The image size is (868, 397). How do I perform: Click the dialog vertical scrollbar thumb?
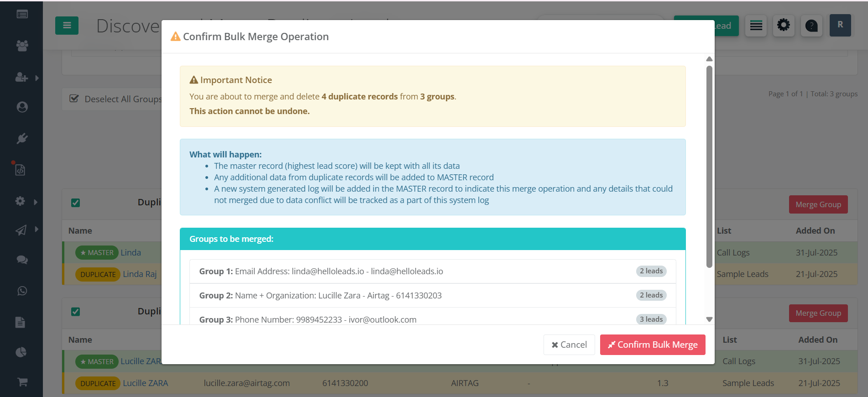coord(709,167)
